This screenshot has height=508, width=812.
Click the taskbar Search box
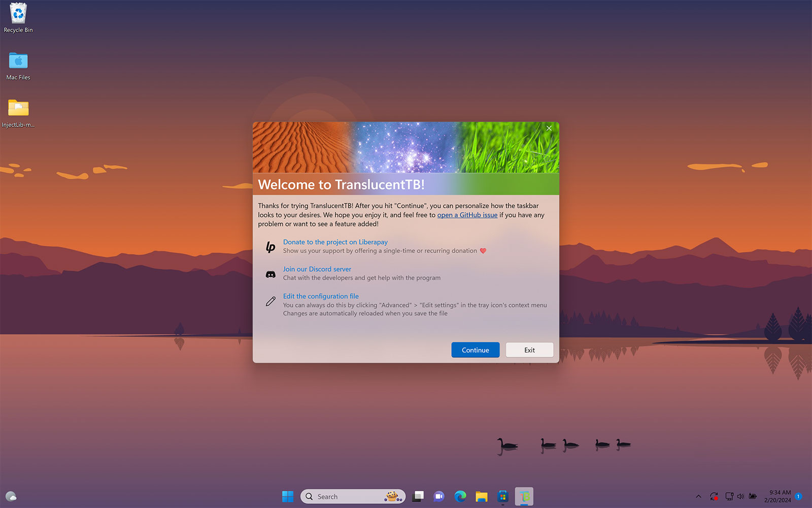pos(353,496)
